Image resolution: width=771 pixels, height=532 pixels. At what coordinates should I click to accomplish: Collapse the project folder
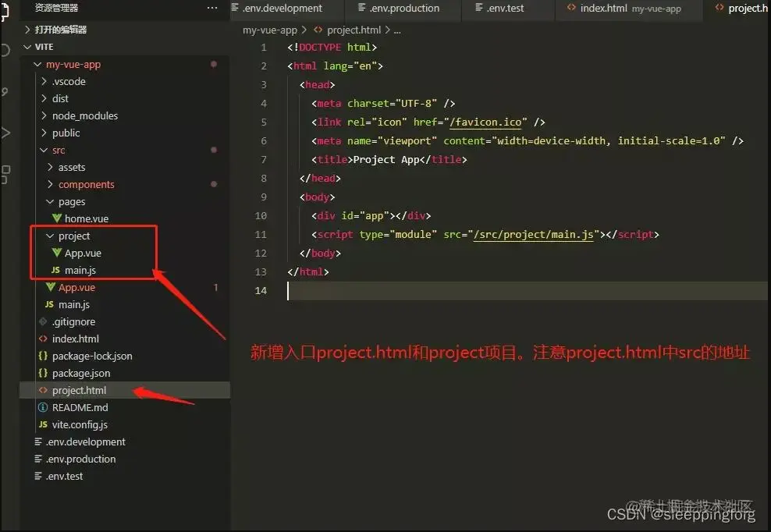50,236
